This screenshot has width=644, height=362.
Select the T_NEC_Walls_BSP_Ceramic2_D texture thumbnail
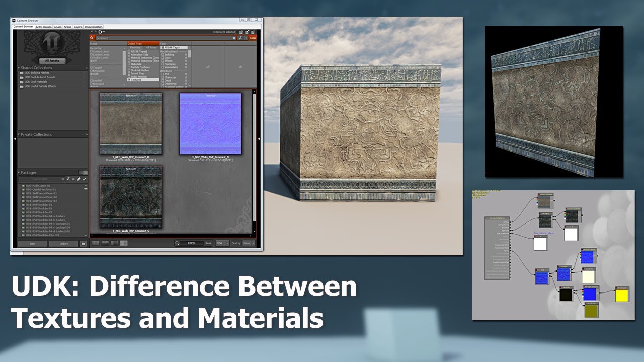(130, 123)
